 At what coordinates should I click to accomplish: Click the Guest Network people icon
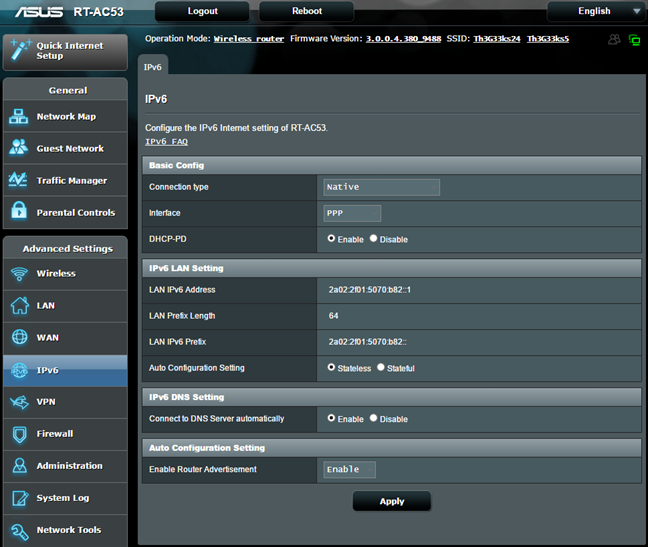(19, 147)
